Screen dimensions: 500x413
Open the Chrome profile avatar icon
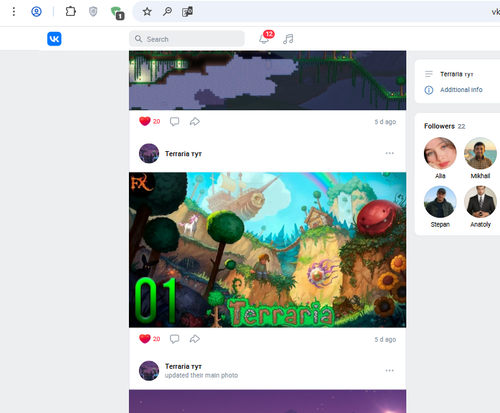coord(36,12)
